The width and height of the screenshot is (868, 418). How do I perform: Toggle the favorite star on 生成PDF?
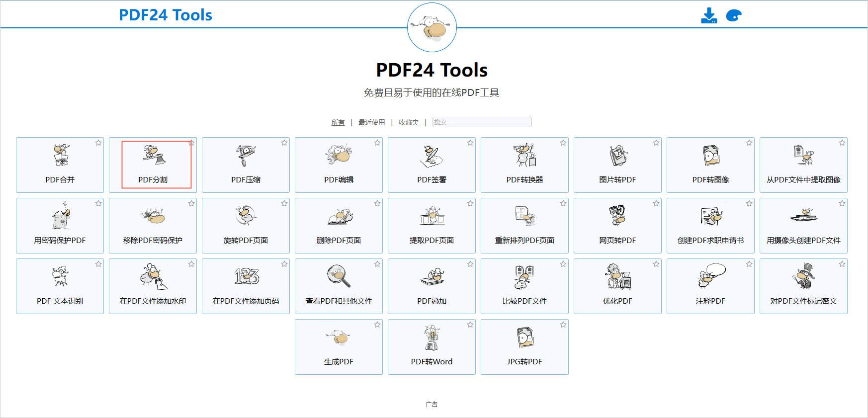(377, 325)
